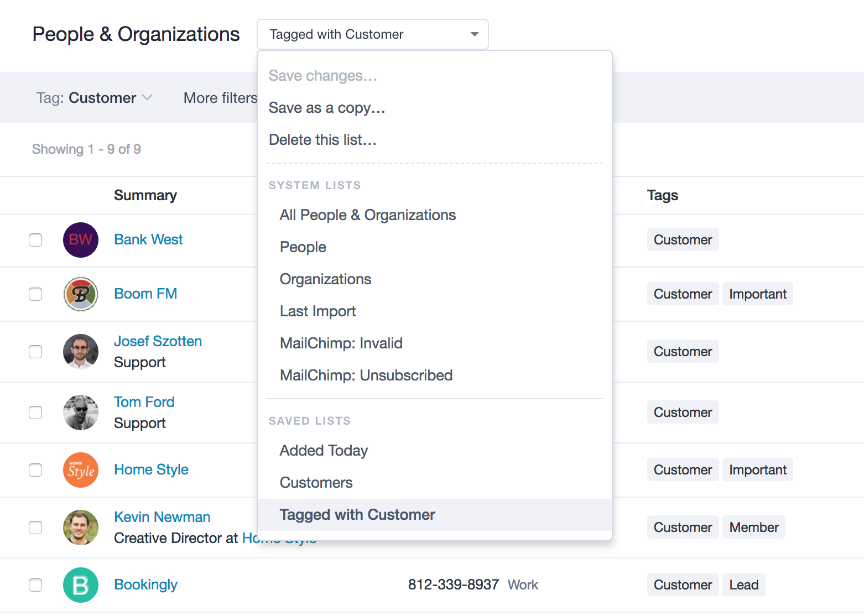Screen dimensions: 864x616
Task: Open the More filters option
Action: [x=220, y=98]
